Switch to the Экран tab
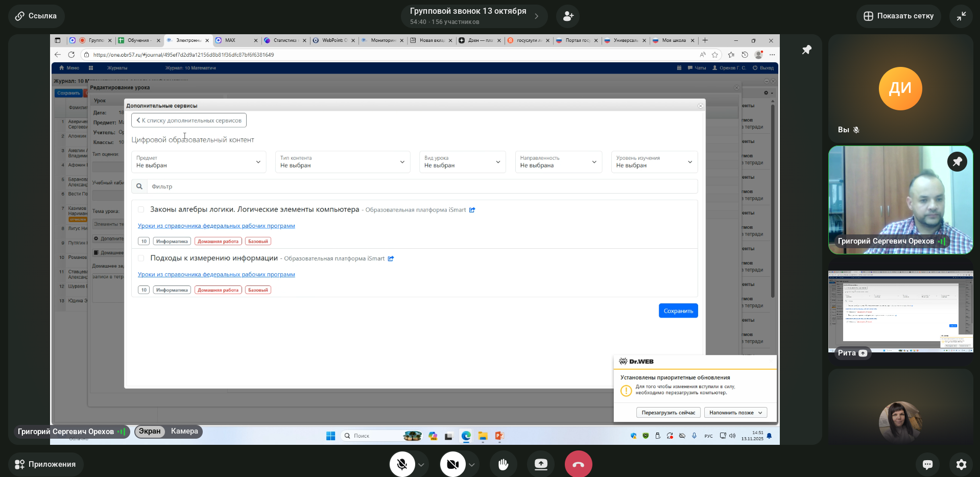Screen dimensions: 980x477 point(150,432)
